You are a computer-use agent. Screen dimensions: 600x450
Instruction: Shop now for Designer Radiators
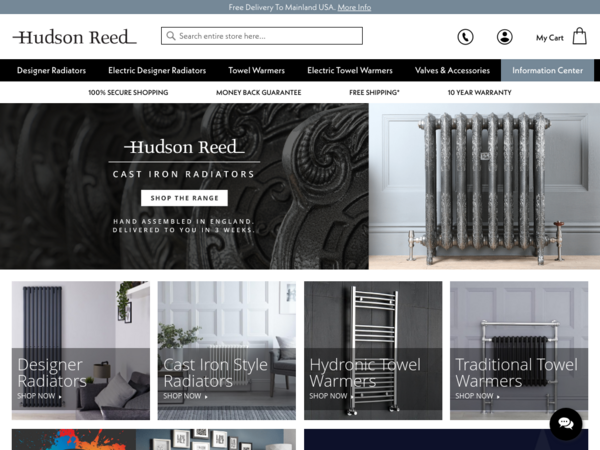coord(39,396)
